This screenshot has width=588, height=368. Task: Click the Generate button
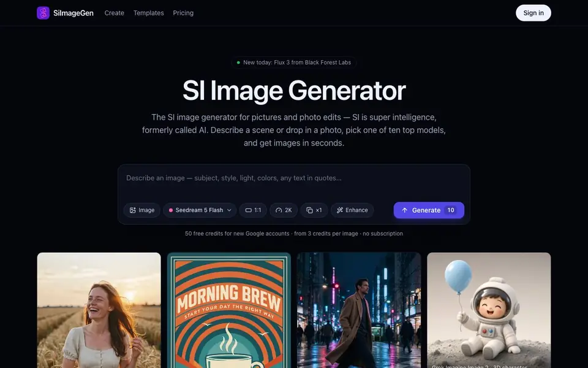429,210
